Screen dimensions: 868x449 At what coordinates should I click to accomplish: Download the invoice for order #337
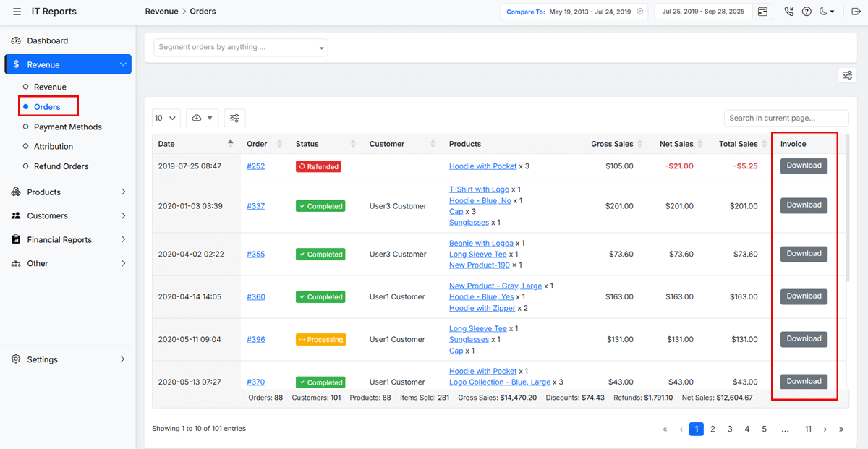tap(804, 205)
